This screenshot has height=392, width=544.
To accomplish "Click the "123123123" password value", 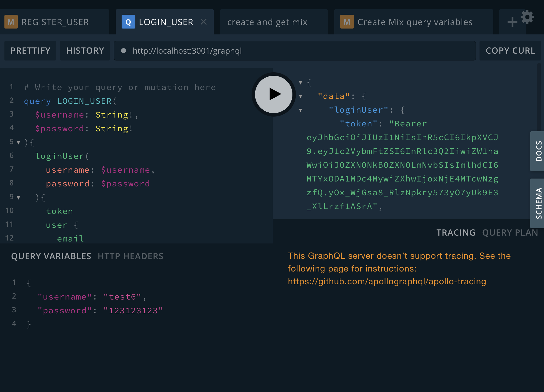I will tap(133, 311).
